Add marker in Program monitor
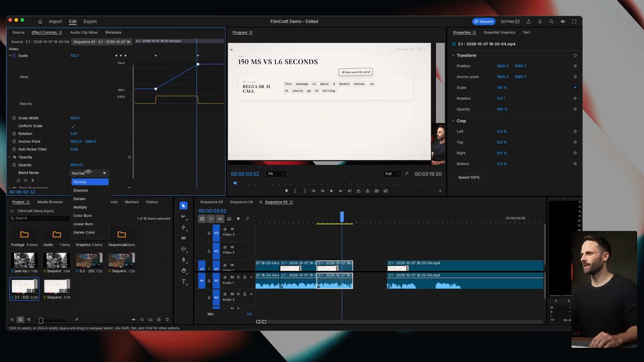 pos(287,191)
